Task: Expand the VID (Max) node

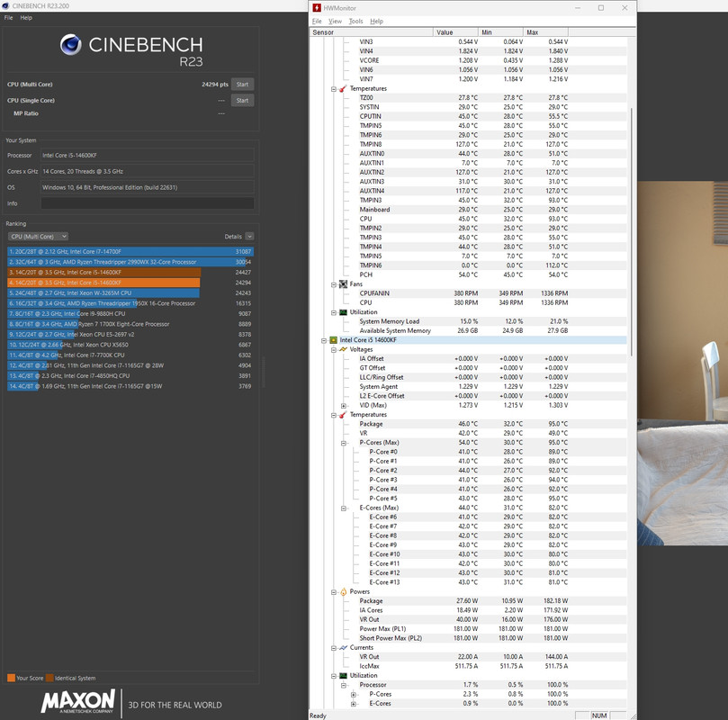Action: [x=344, y=406]
